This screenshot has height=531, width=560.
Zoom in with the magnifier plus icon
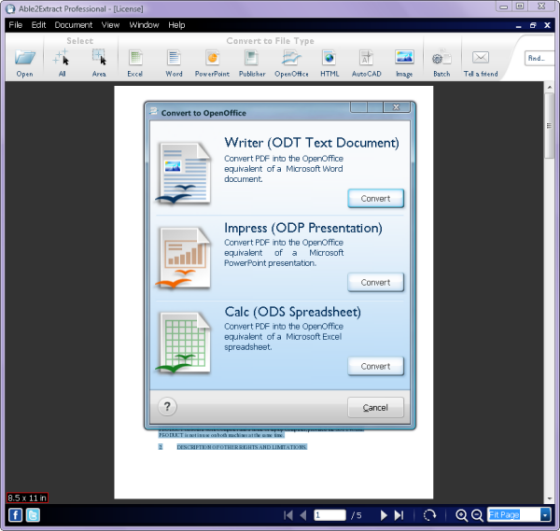click(461, 515)
